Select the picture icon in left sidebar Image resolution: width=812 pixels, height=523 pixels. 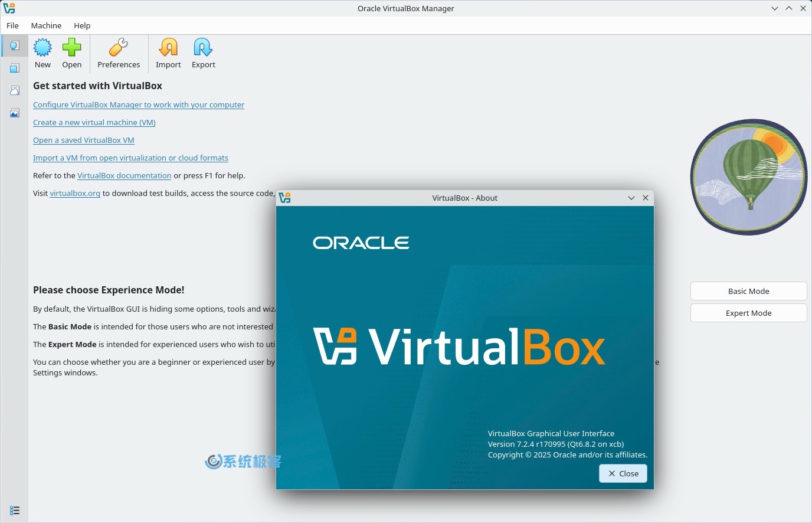(15, 113)
